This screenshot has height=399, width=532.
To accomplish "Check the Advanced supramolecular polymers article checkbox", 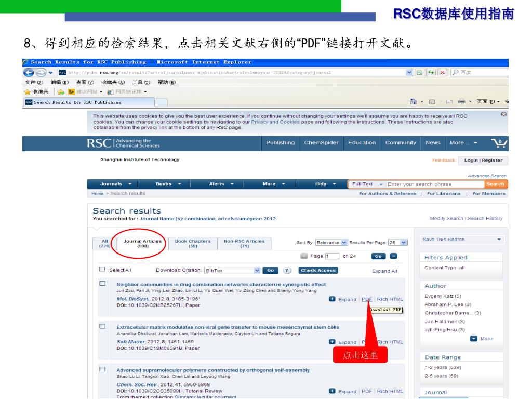I will (x=102, y=369).
